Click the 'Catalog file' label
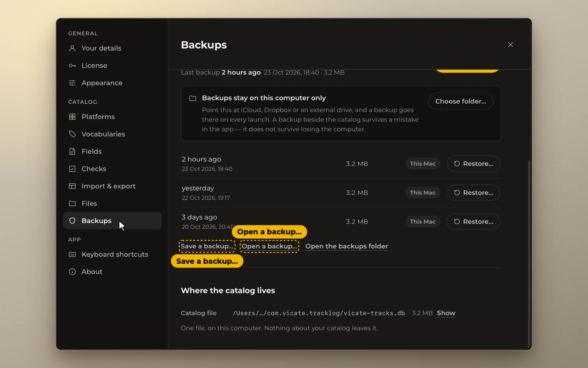 pos(198,313)
